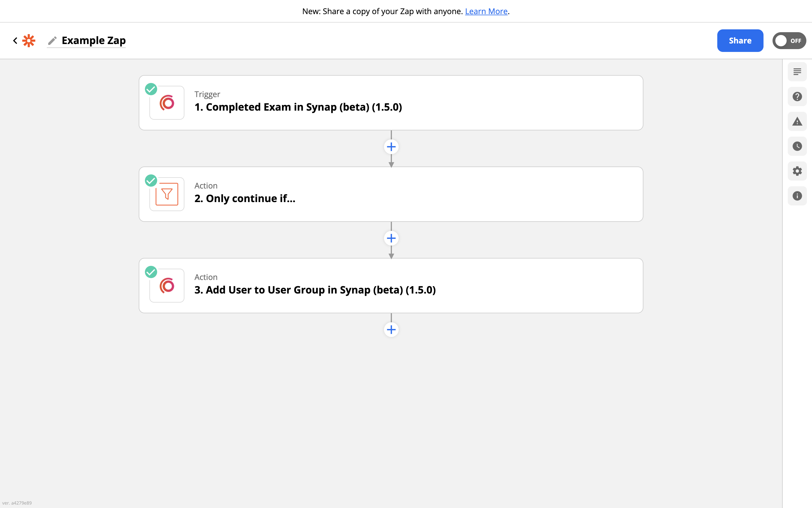812x508 pixels.
Task: Open the Zap history clock sidebar icon
Action: pyautogui.click(x=797, y=146)
